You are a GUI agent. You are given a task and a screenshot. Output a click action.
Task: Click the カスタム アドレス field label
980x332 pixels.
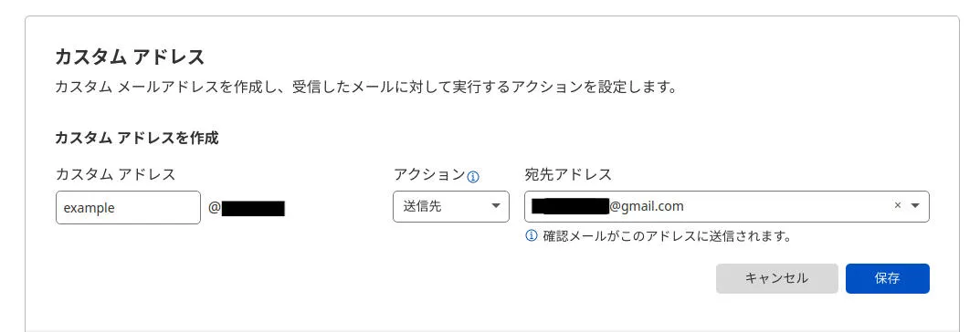[x=116, y=174]
